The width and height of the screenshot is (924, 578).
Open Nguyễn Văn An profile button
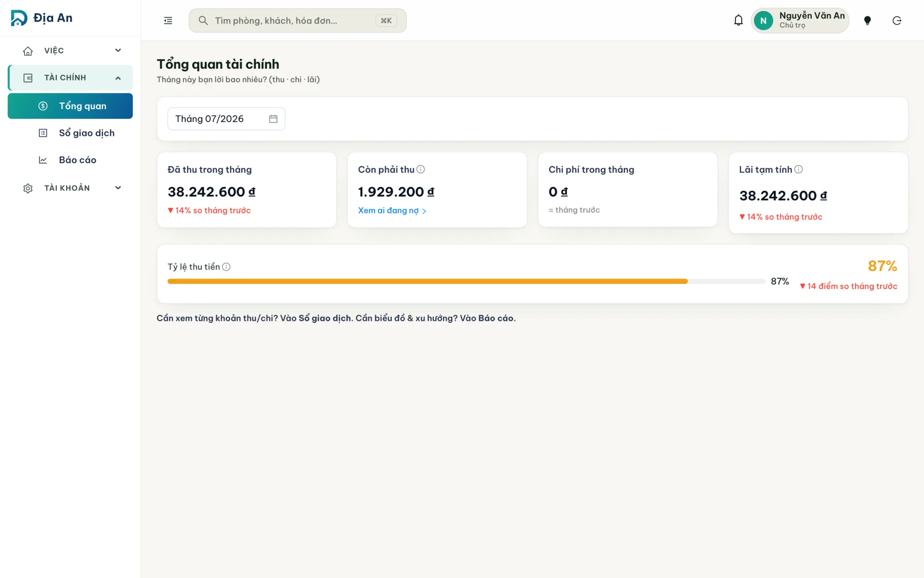800,20
